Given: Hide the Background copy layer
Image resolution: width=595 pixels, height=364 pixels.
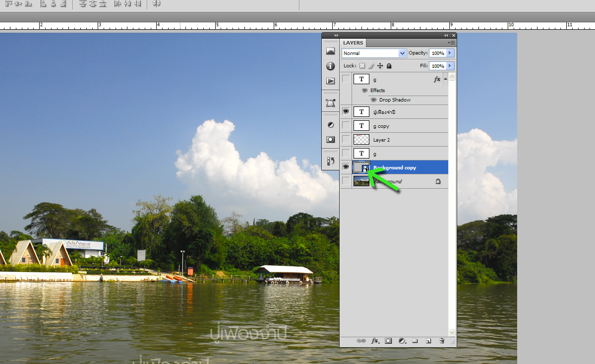Looking at the screenshot, I should coord(346,167).
